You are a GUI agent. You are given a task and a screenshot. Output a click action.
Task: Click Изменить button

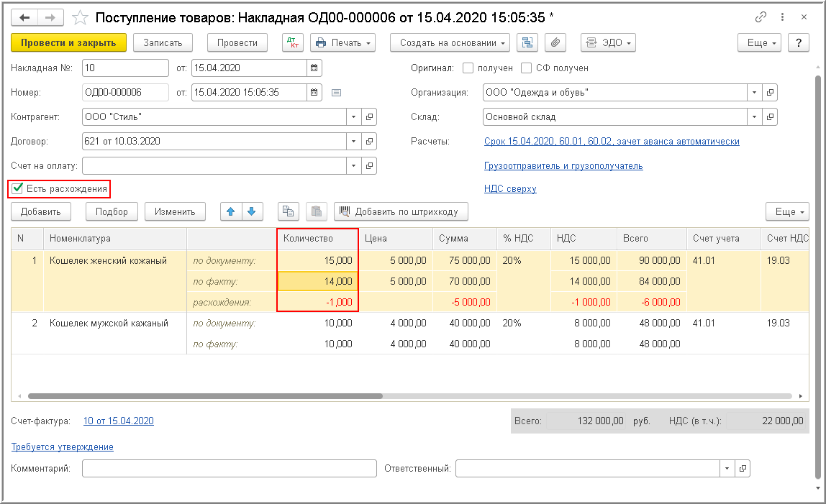pos(175,211)
